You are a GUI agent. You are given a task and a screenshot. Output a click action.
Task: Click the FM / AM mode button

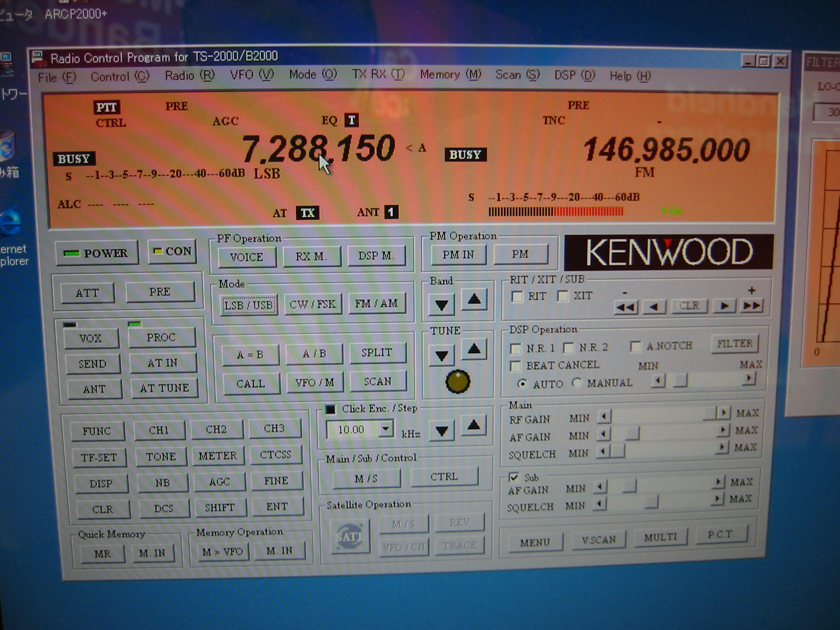[x=376, y=303]
